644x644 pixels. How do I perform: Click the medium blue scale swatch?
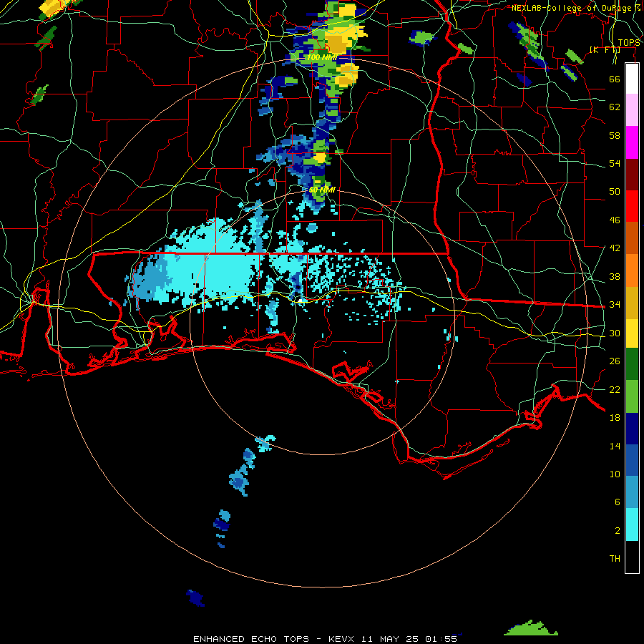[632, 460]
